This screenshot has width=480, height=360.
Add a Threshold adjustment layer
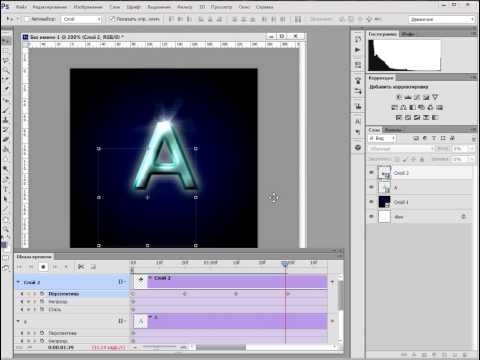[x=417, y=117]
